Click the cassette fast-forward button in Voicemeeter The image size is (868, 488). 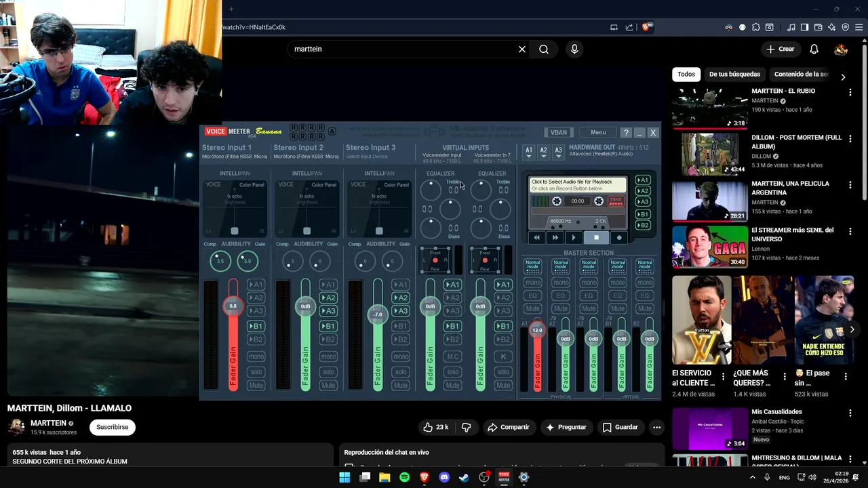[555, 238]
